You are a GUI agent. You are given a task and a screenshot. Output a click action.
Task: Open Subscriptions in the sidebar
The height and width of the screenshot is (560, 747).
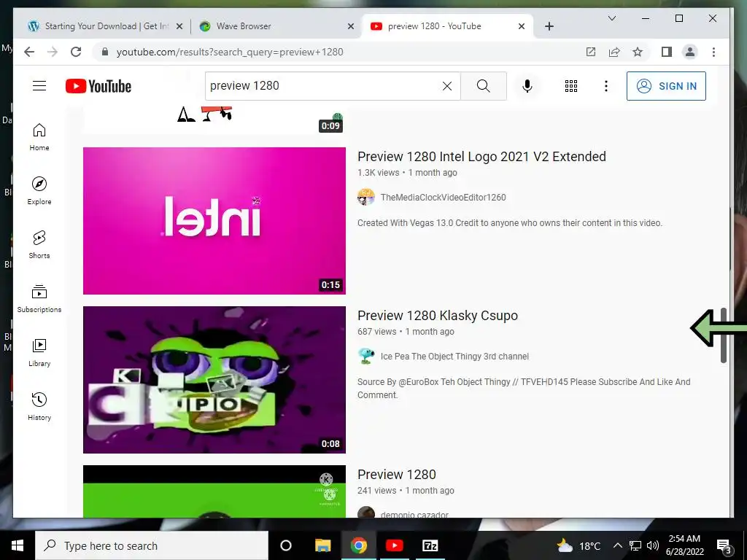39,298
